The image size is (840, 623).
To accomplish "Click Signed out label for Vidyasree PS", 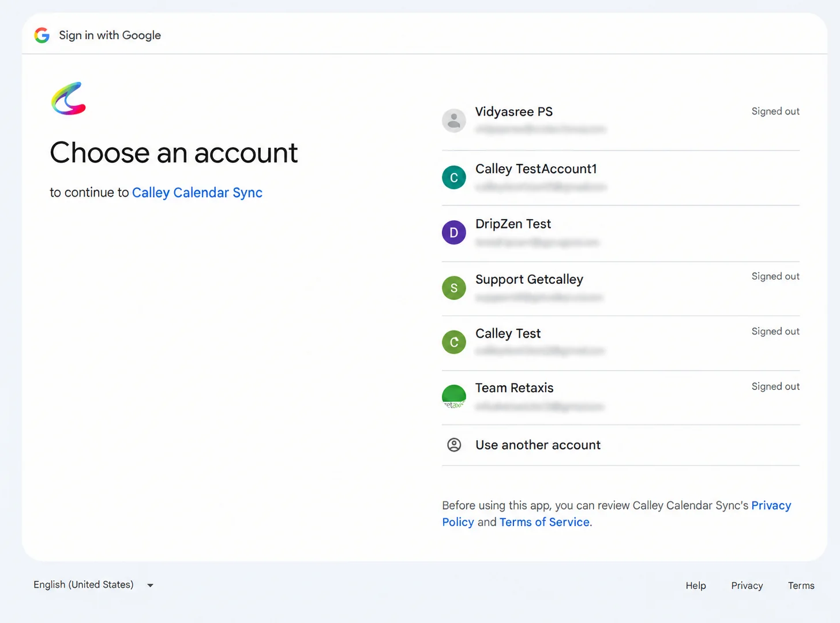I will pos(775,111).
